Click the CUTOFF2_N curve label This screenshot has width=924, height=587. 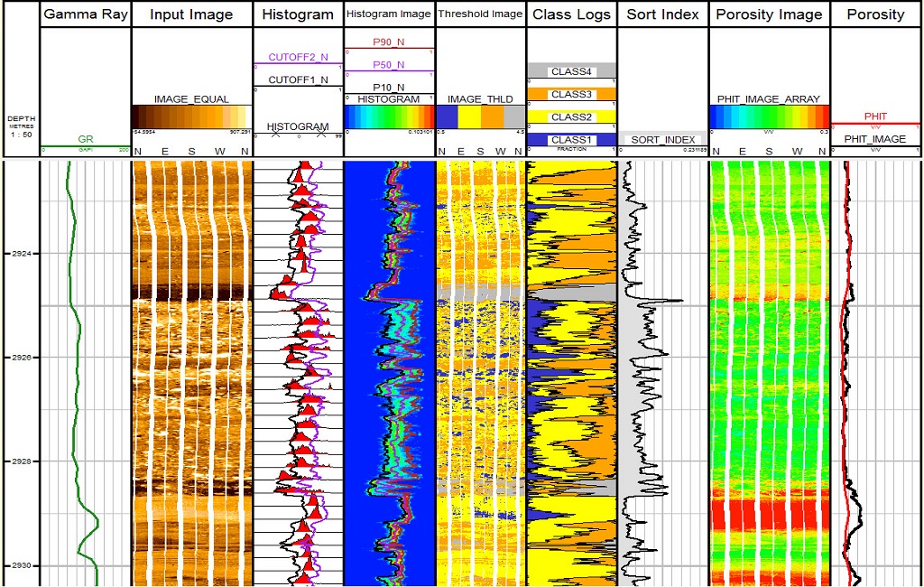298,57
